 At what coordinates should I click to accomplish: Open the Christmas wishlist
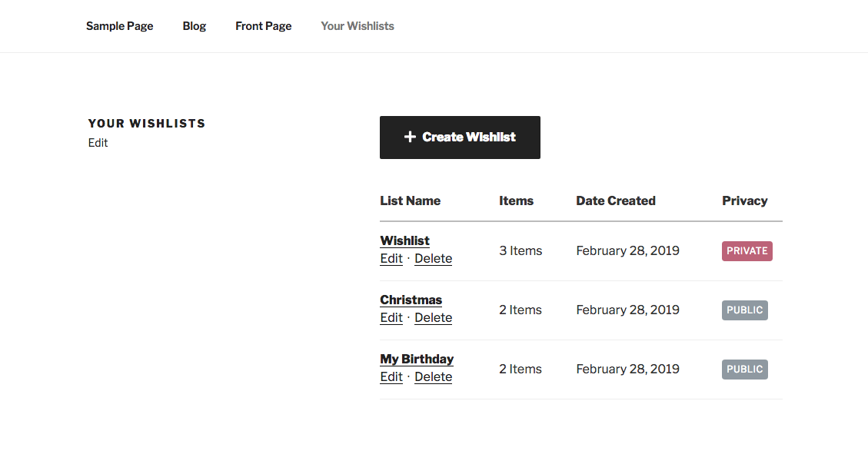click(x=411, y=300)
